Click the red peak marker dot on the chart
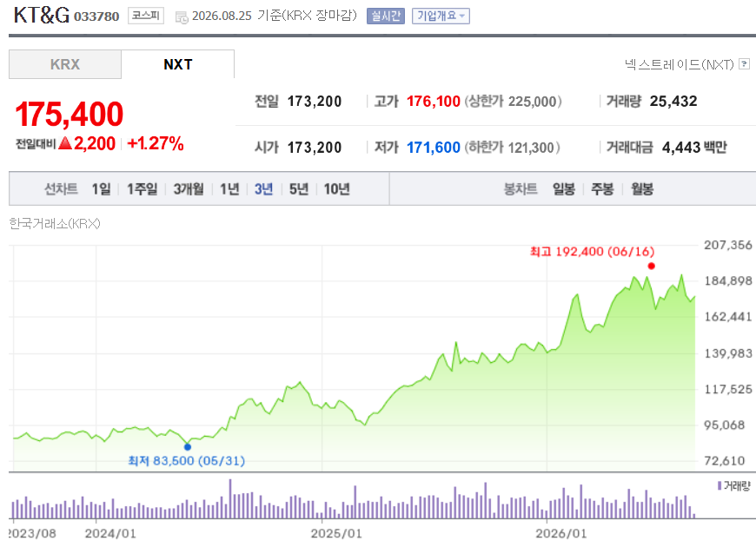 click(652, 266)
